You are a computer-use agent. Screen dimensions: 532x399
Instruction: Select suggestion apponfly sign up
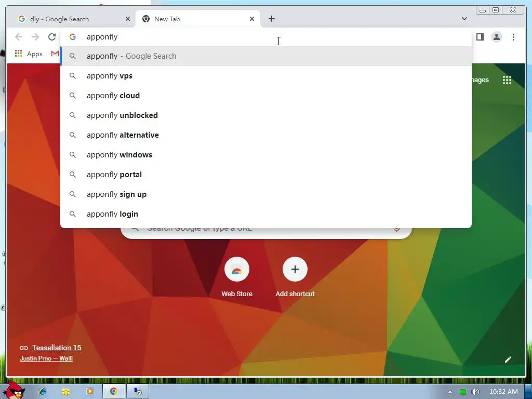pos(266,194)
